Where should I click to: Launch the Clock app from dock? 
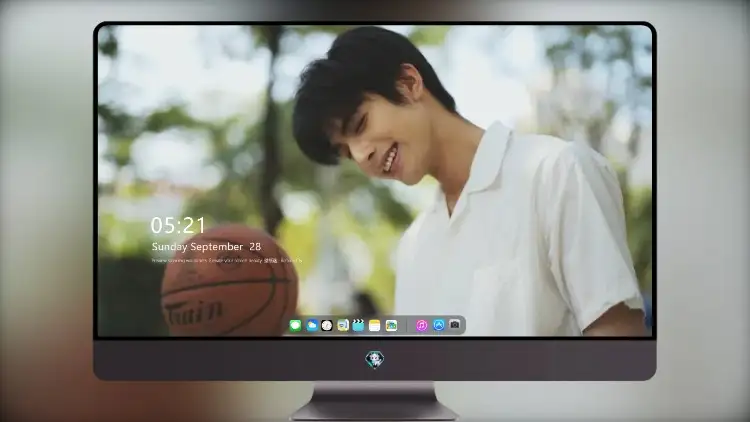tap(327, 325)
